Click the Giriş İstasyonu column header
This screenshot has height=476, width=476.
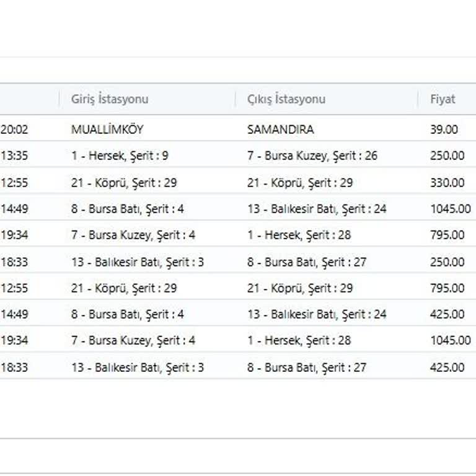point(110,99)
